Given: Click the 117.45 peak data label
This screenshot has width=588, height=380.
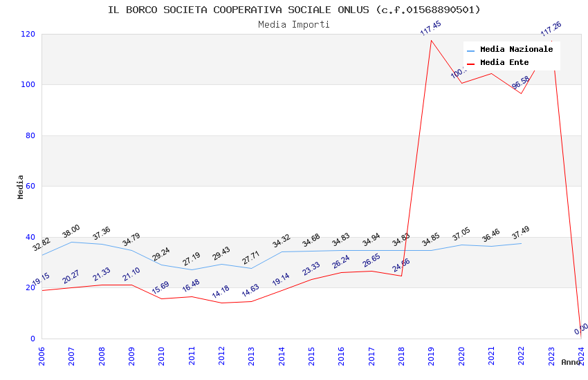Looking at the screenshot, I should pyautogui.click(x=431, y=28).
